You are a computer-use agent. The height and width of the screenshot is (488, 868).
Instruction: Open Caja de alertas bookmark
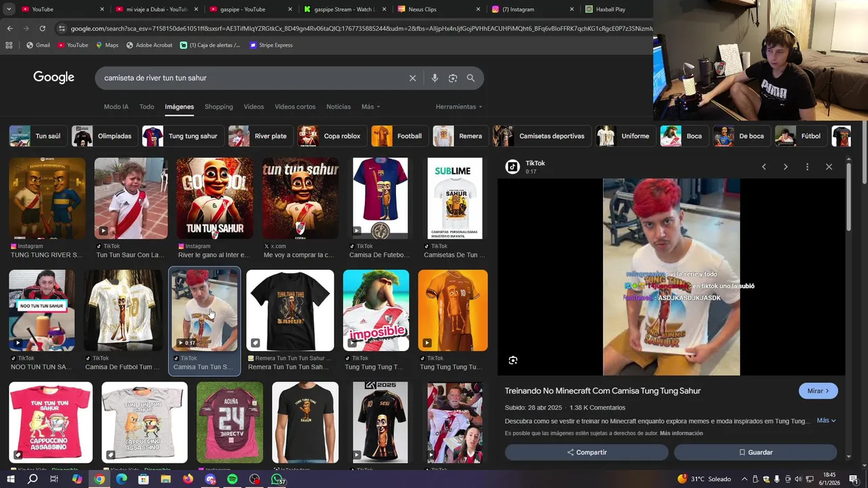pyautogui.click(x=210, y=45)
